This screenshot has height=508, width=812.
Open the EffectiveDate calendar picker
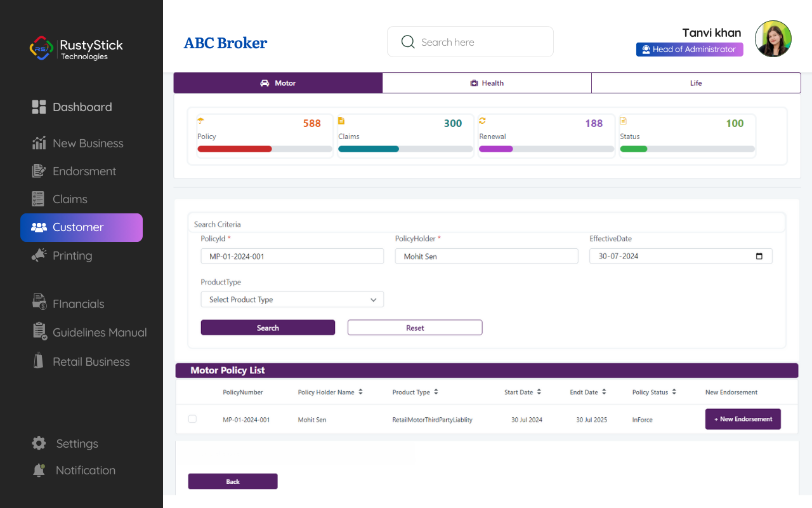pos(759,256)
